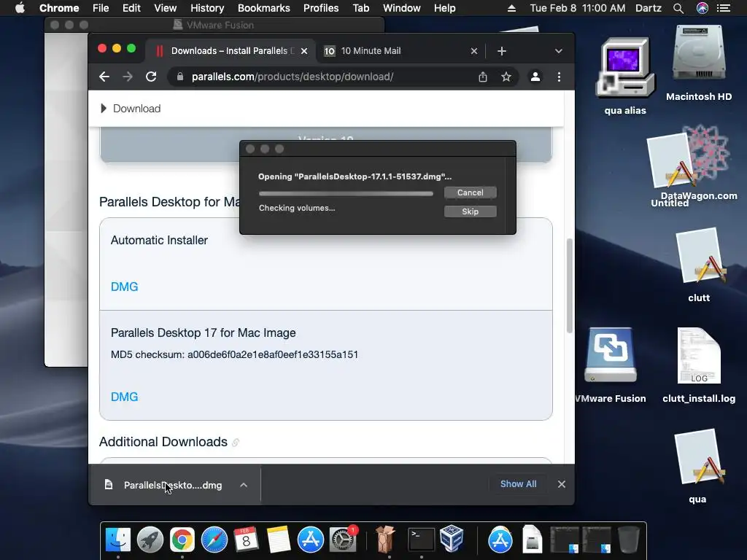Viewport: 747px width, 560px height.
Task: Dismiss the Chrome downloads bar
Action: [x=562, y=484]
